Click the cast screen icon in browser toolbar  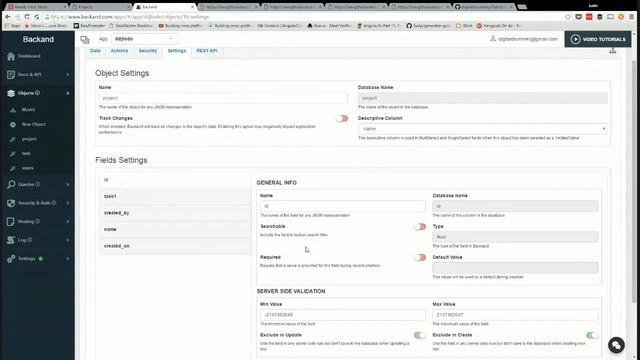(610, 17)
